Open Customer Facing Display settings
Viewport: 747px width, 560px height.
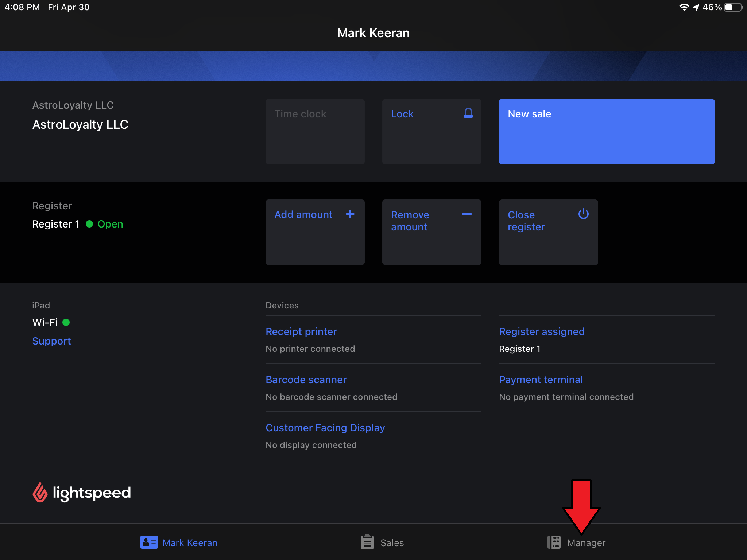[x=325, y=428]
